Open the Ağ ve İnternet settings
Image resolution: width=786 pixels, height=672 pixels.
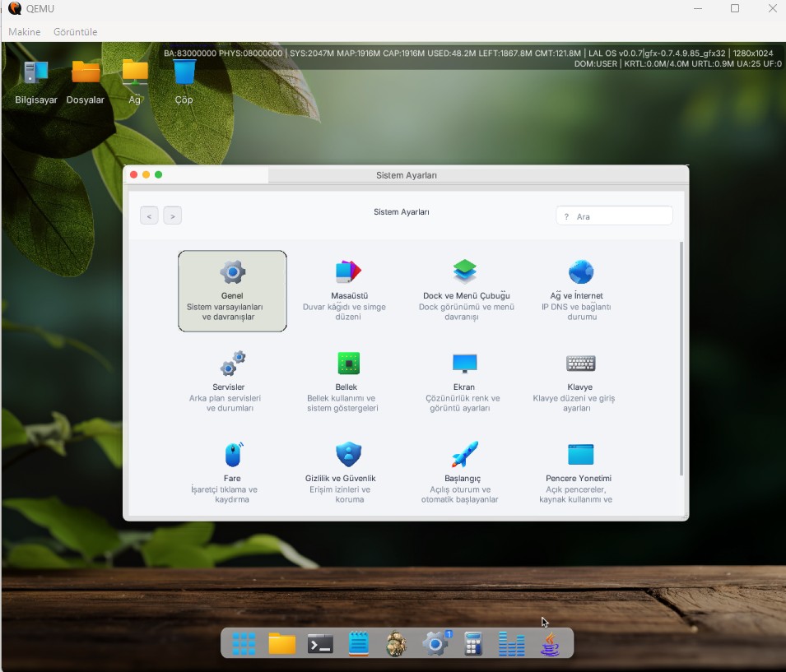click(x=580, y=290)
